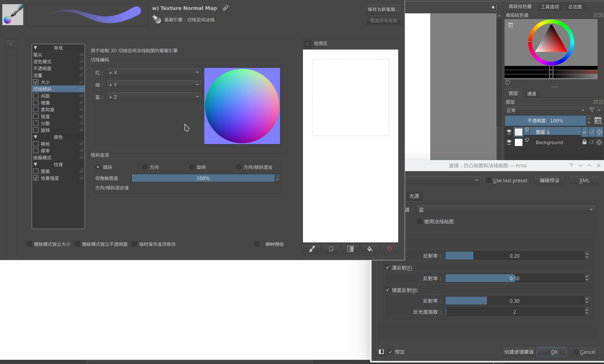604x364 pixels.
Task: Adjust the 仰角敏感度 slider
Action: [x=203, y=178]
